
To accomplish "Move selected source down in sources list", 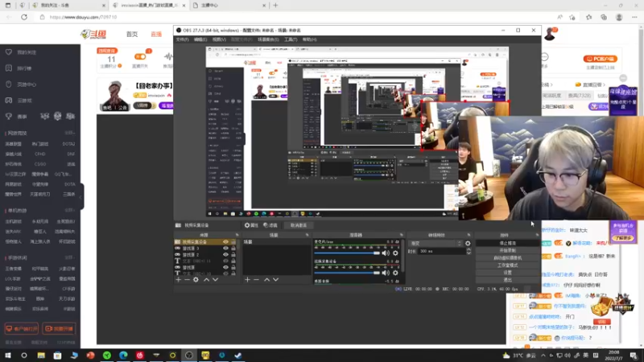I will click(215, 279).
